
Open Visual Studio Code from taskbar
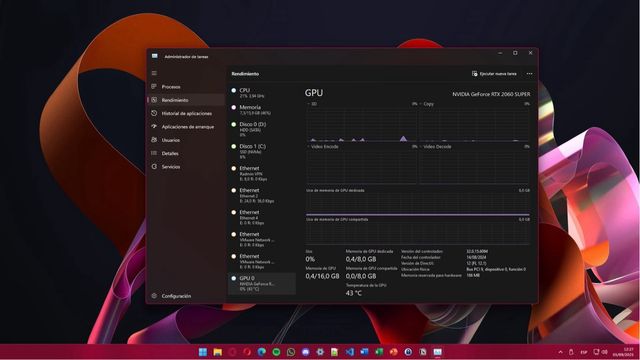click(350, 352)
